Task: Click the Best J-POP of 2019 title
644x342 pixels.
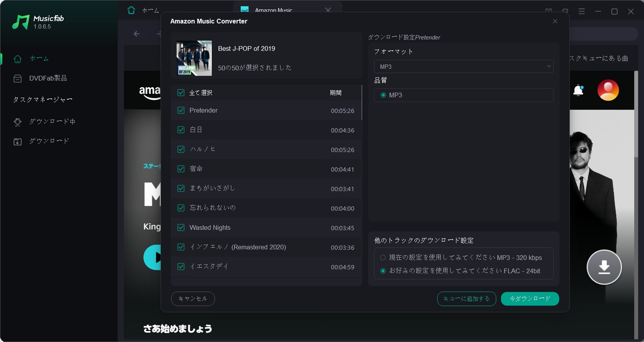Action: (247, 48)
